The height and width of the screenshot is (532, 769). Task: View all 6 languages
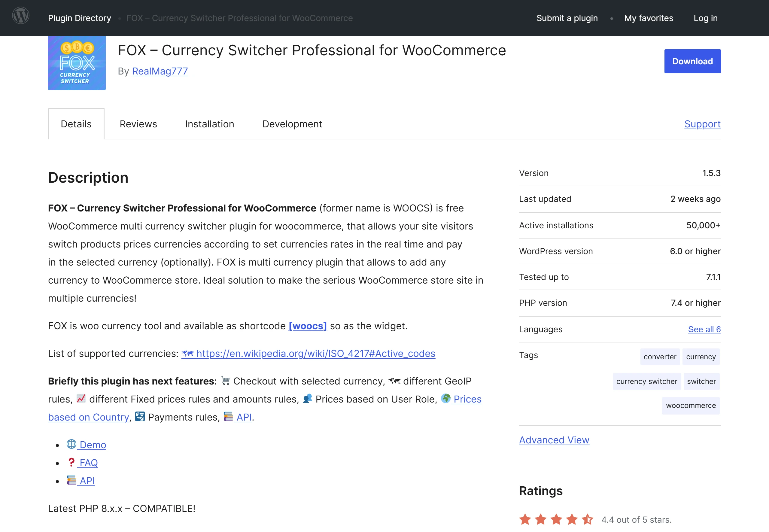[704, 329]
